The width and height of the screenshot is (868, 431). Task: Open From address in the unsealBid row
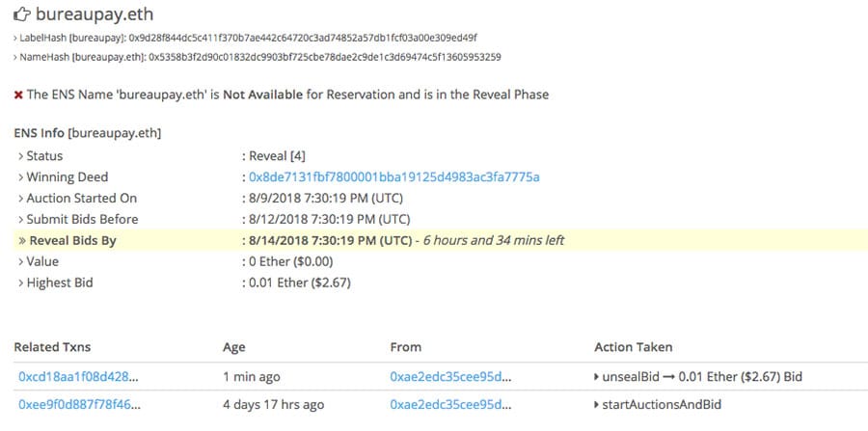(450, 376)
